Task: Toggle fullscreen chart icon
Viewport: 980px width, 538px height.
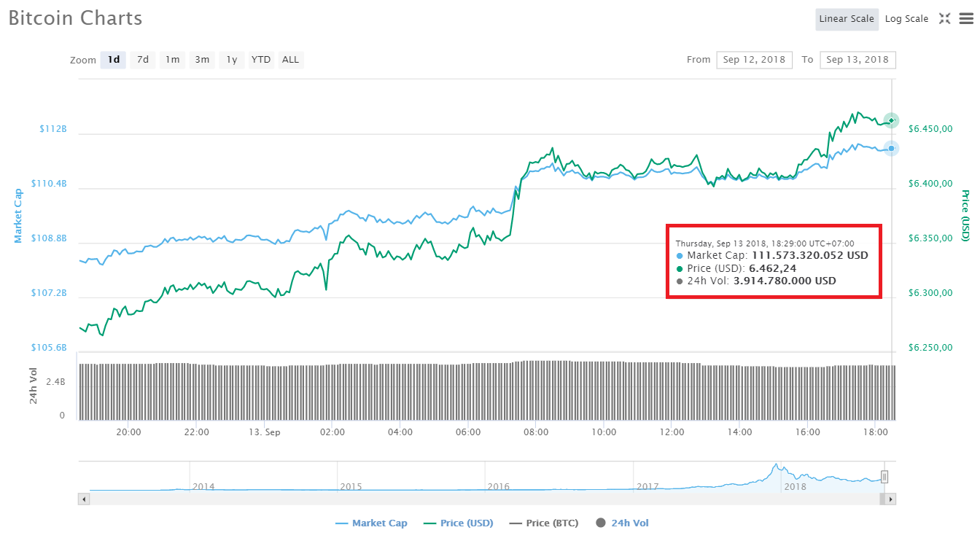Action: (944, 19)
